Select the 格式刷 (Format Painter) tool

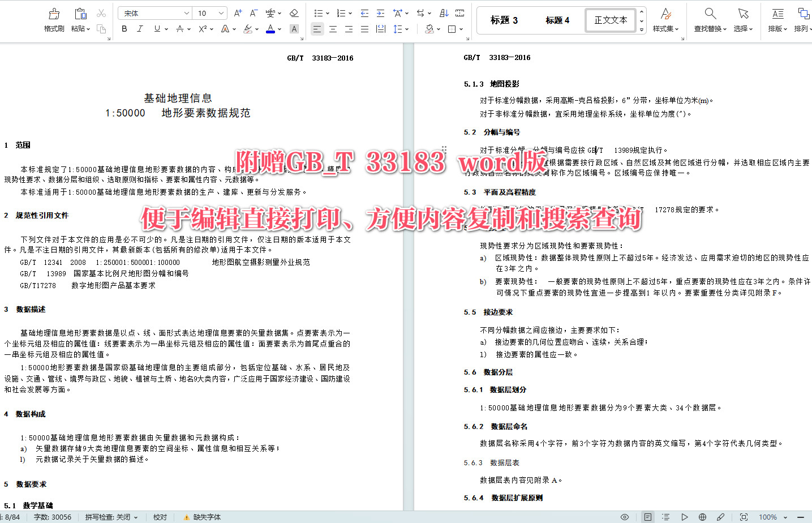point(53,19)
